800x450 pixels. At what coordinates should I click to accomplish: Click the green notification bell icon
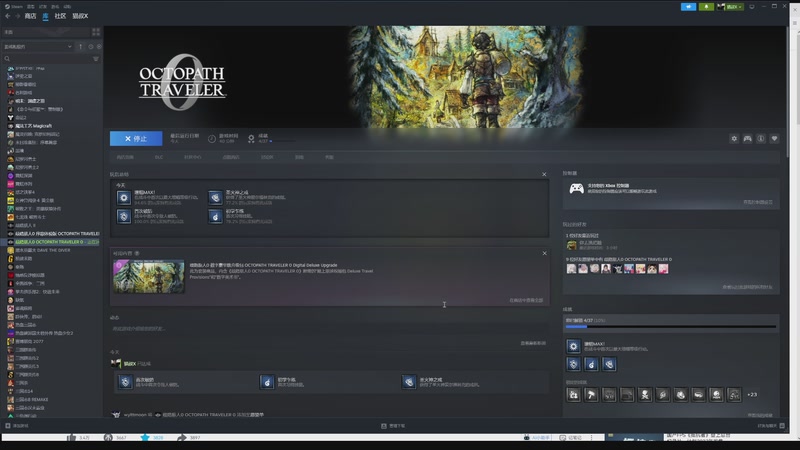706,7
